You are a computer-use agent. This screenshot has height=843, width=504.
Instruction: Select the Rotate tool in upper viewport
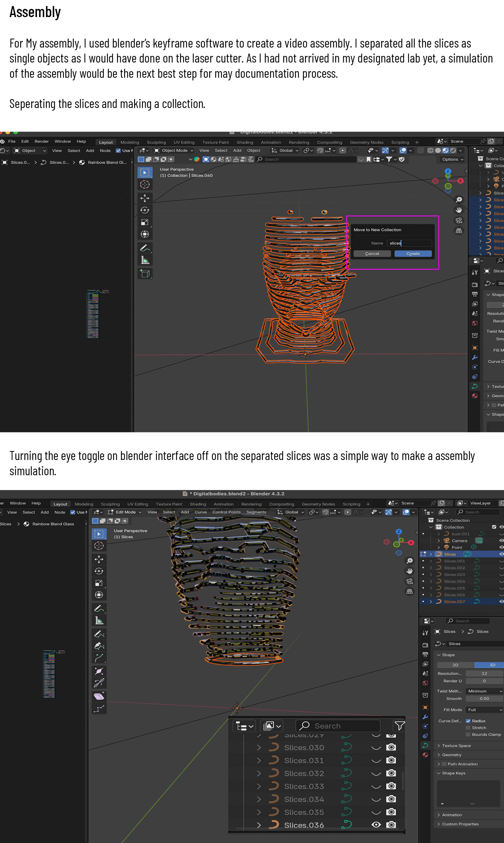(145, 210)
